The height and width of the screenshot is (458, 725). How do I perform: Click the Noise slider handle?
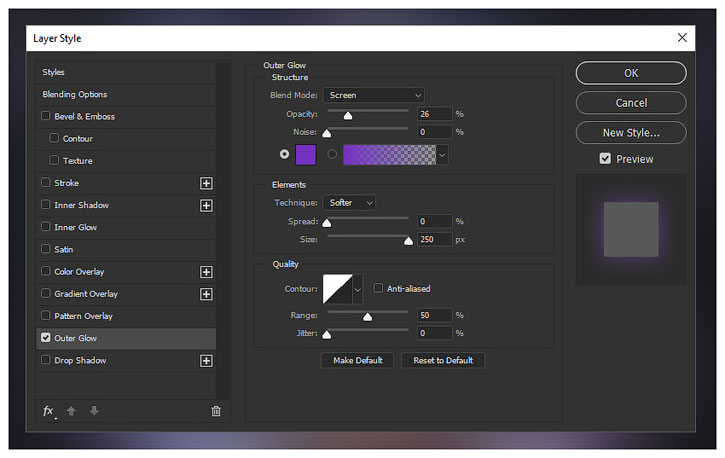coord(326,134)
